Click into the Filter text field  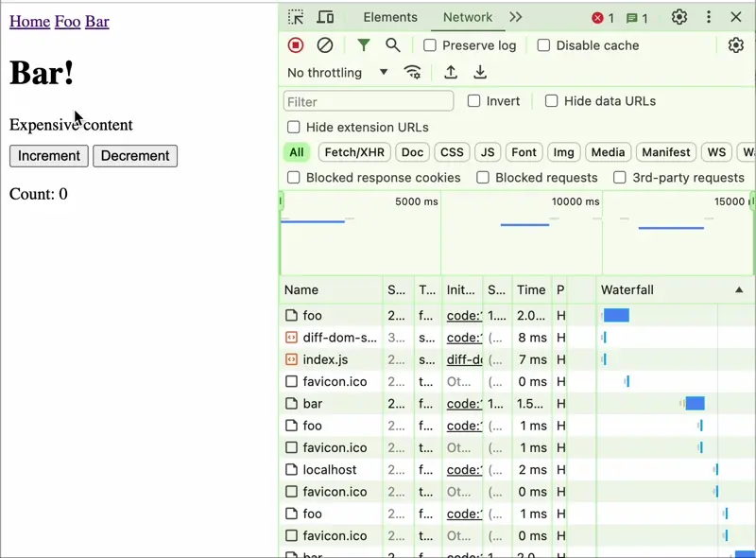[x=369, y=101]
